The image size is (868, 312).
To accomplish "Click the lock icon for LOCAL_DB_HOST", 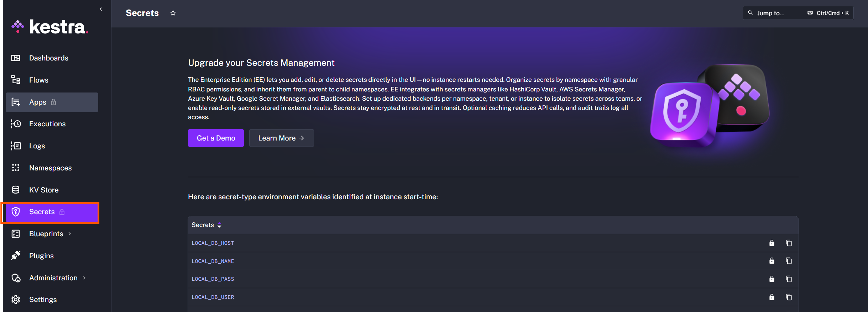I will [x=772, y=243].
